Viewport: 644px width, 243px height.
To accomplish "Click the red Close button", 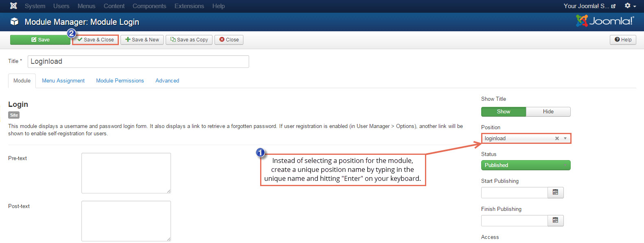I will [229, 40].
